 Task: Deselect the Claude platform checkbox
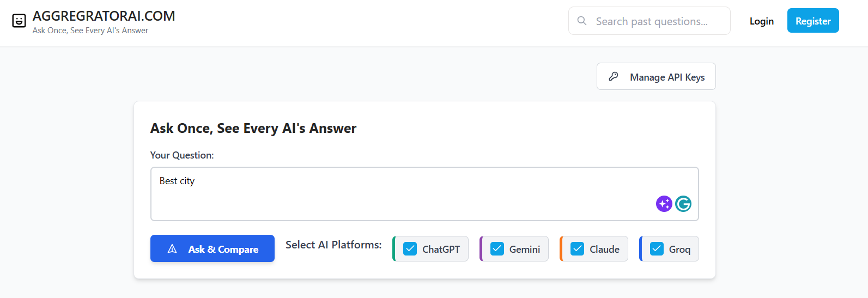point(577,248)
